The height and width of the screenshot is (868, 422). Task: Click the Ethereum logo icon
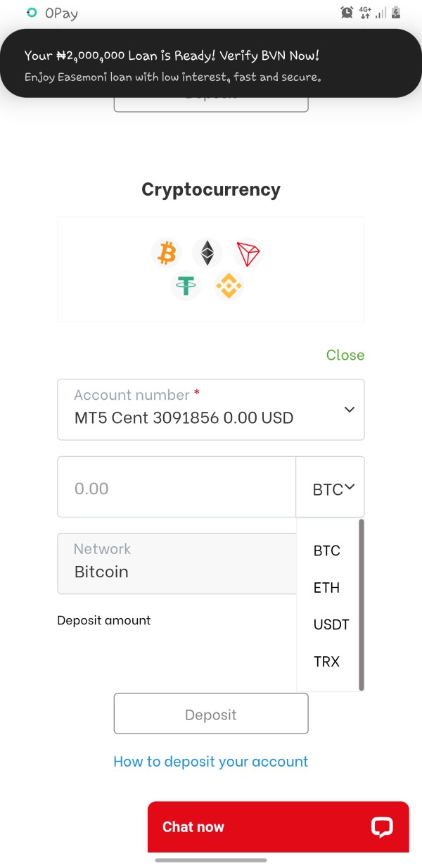207,253
